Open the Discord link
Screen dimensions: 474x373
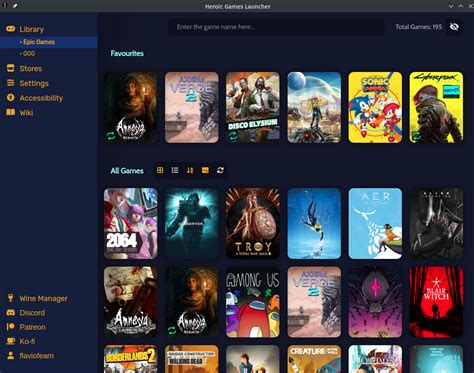pos(32,313)
